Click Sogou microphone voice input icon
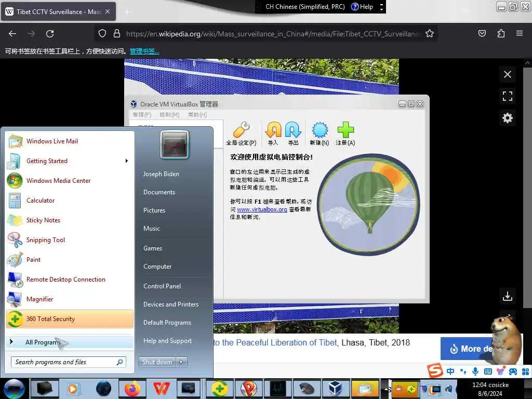The height and width of the screenshot is (399, 532). click(475, 371)
